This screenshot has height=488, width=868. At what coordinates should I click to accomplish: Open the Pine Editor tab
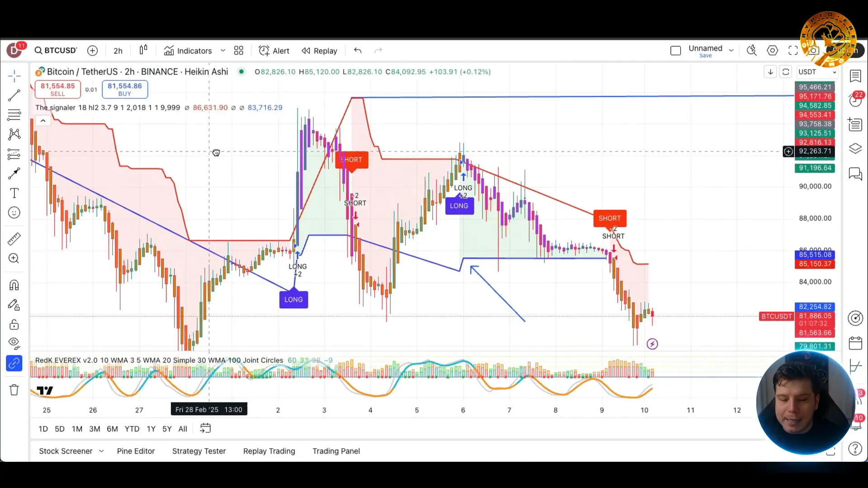(136, 451)
